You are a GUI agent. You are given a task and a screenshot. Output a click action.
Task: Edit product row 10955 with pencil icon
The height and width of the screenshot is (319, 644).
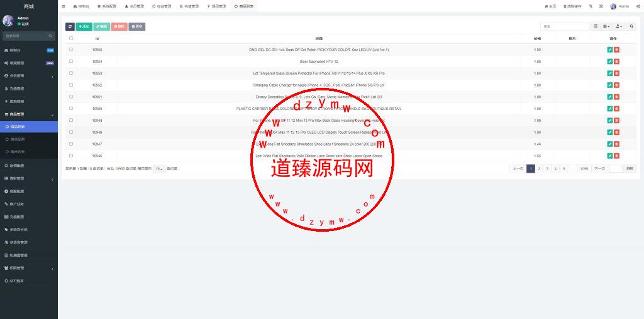coord(610,50)
